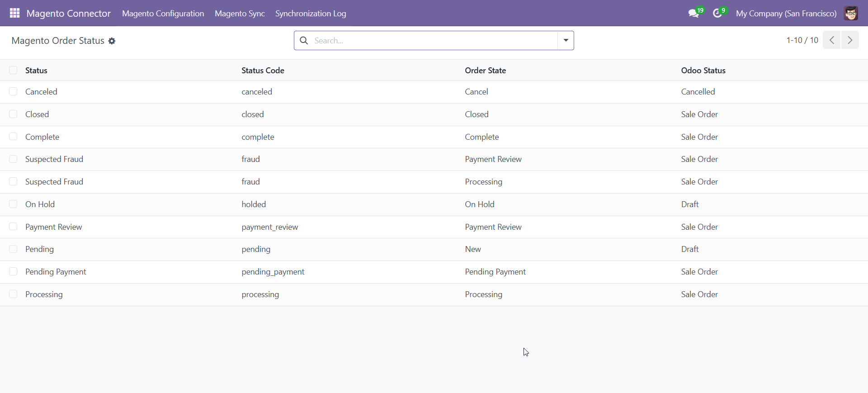Go to the previous page arrow
This screenshot has height=393, width=868.
click(x=831, y=40)
